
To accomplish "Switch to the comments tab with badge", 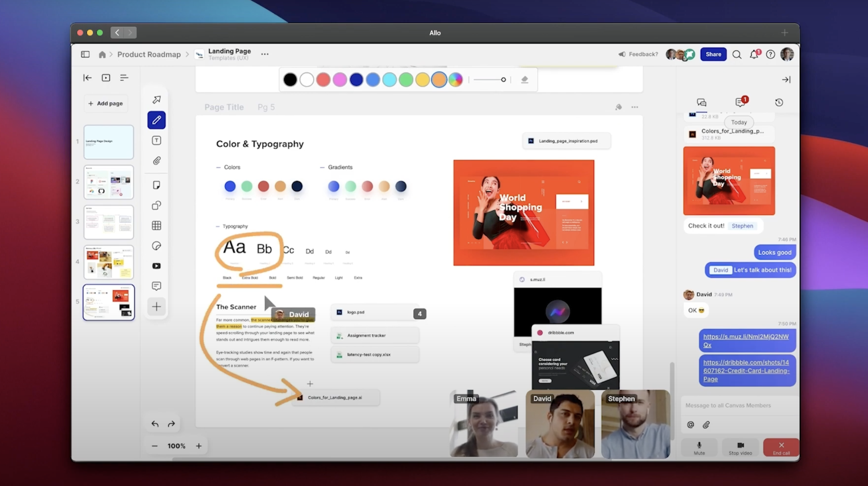I will tap(740, 102).
